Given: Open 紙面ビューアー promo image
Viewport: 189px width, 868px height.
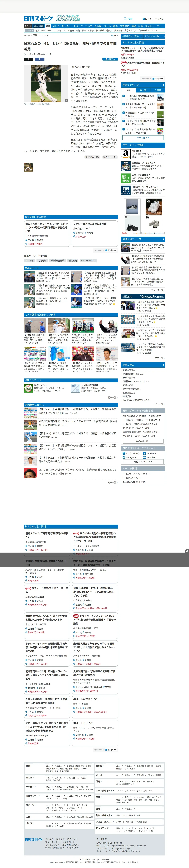Looking at the screenshot, I should point(126,166).
